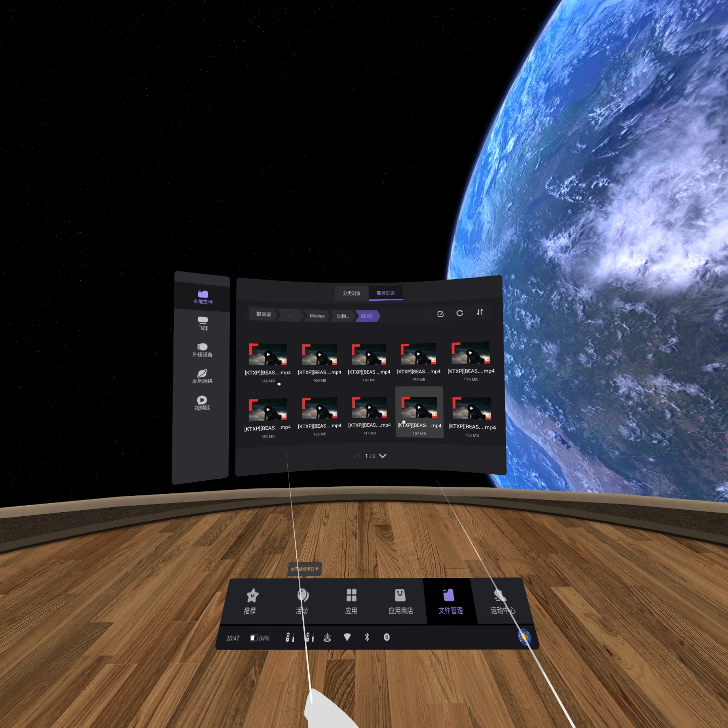The width and height of the screenshot is (728, 728).
Task: Click the edit/select files icon in toolbar
Action: [x=440, y=314]
